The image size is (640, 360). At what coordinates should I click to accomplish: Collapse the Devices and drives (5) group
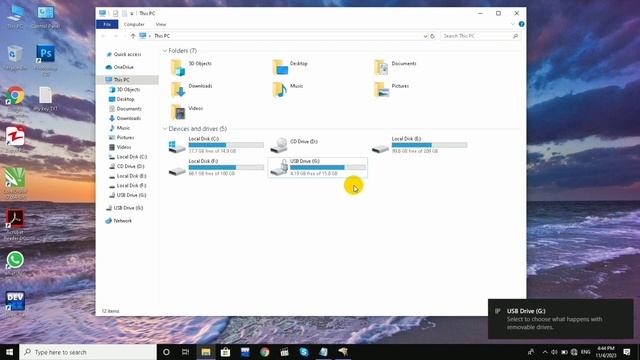pyautogui.click(x=165, y=129)
